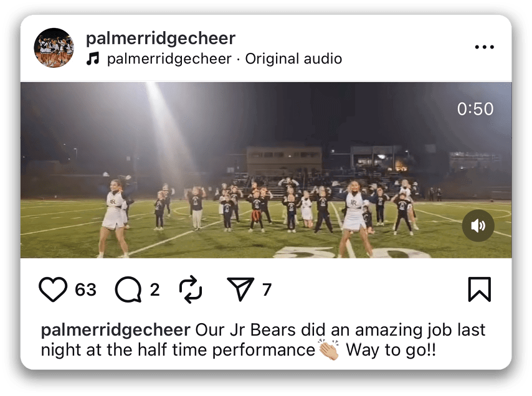Toggle the video sound with the speaker button
Image resolution: width=532 pixels, height=396 pixels.
[x=478, y=225]
